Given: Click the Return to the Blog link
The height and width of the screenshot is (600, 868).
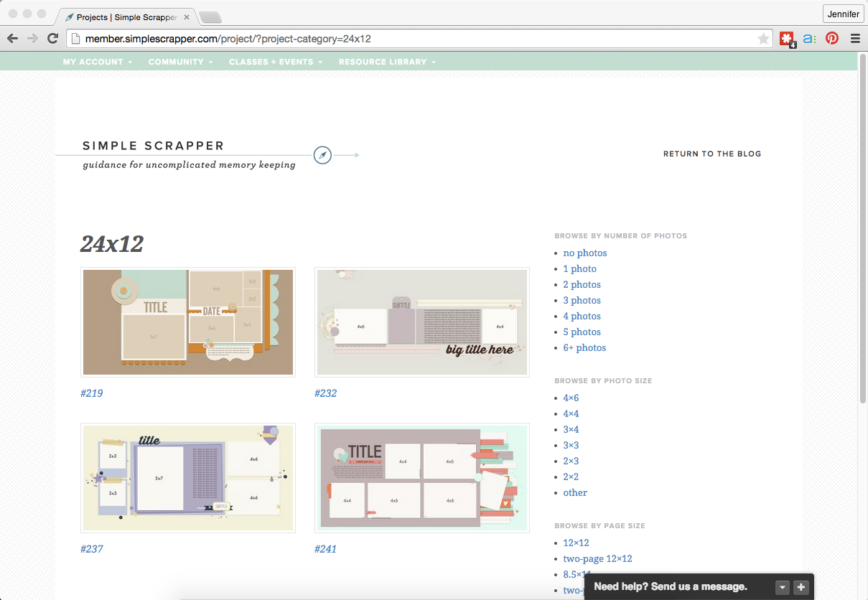Looking at the screenshot, I should click(711, 154).
